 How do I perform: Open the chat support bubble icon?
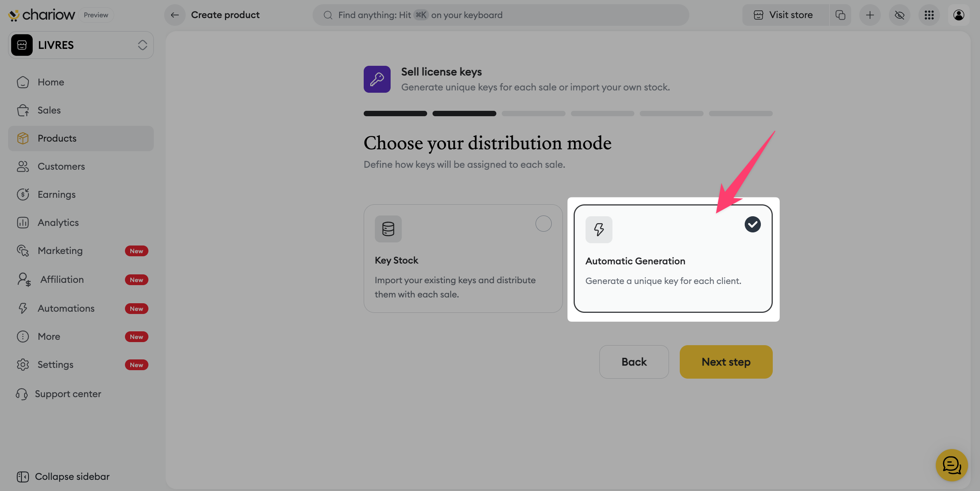[952, 465]
